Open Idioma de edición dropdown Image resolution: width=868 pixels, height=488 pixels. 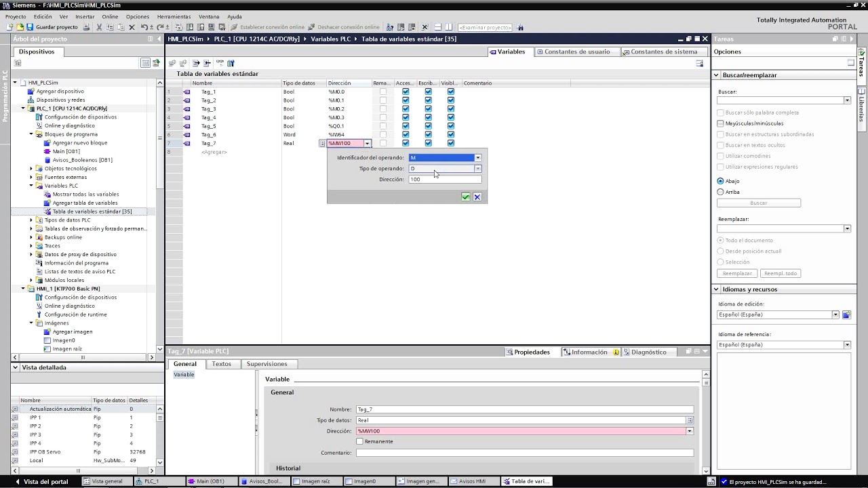[x=835, y=315]
